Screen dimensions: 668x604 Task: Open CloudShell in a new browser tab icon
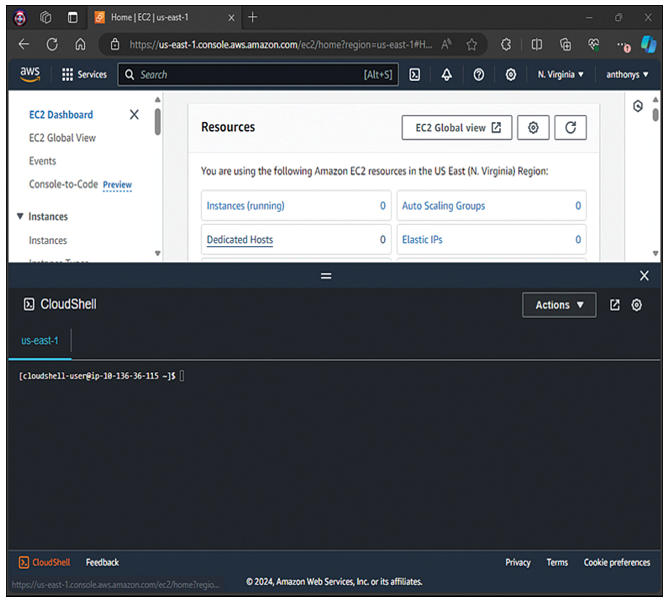click(614, 305)
